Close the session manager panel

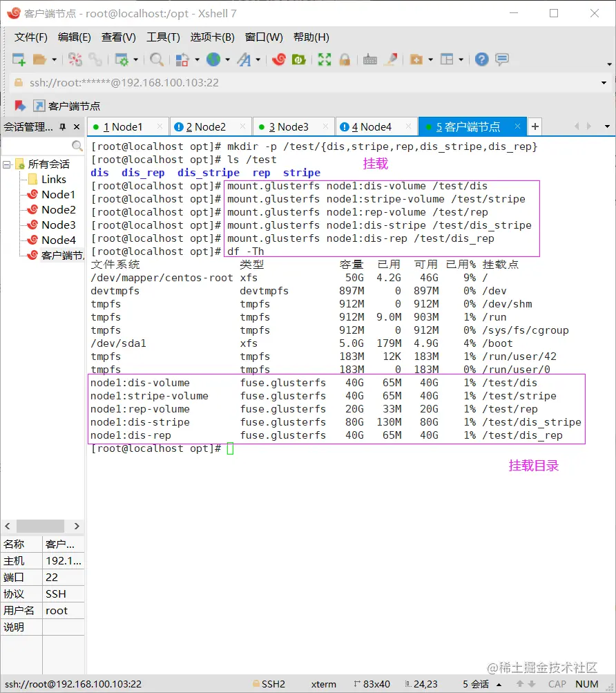[77, 127]
